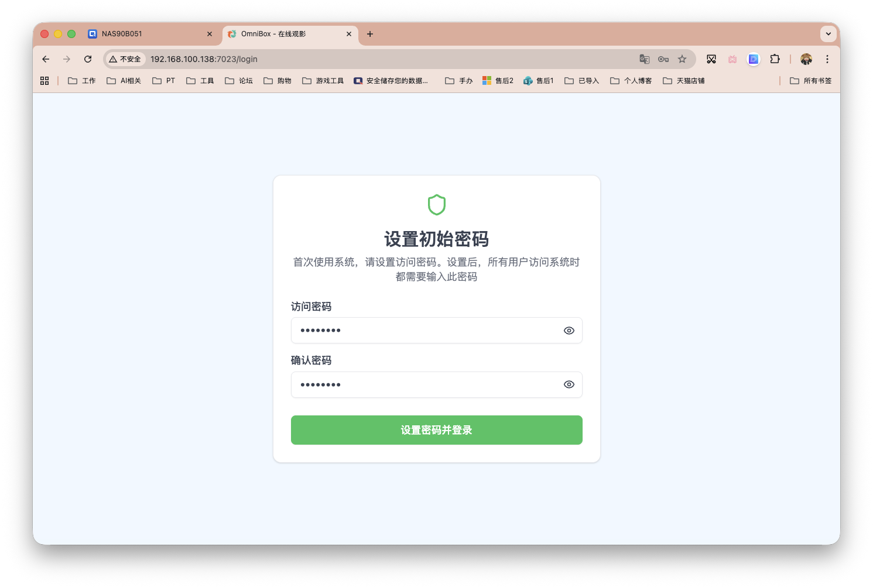
Task: Open the browser extensions puzzle icon
Action: (x=775, y=59)
